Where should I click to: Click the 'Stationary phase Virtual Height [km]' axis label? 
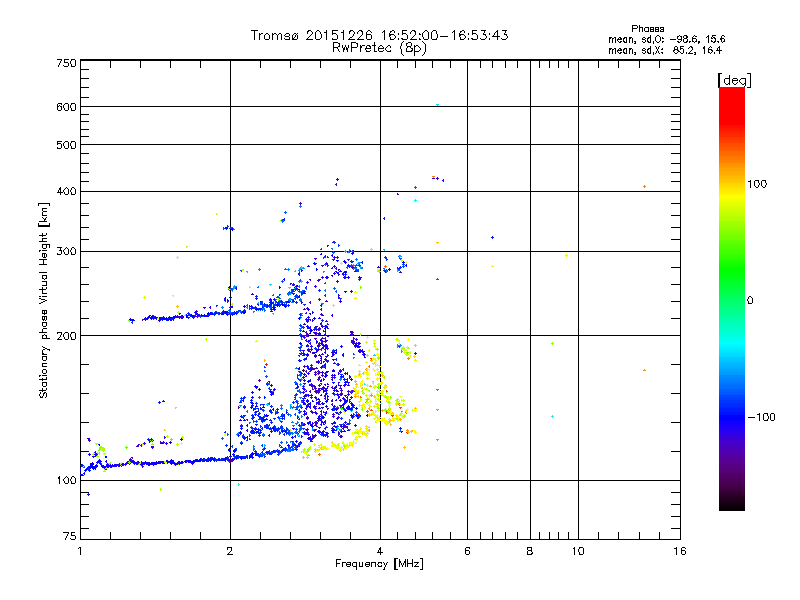tap(43, 300)
